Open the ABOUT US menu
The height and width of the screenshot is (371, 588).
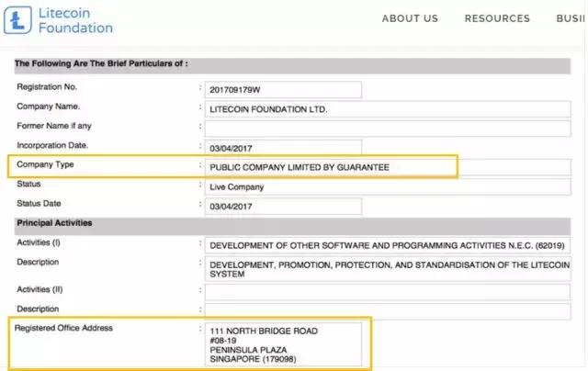point(410,18)
